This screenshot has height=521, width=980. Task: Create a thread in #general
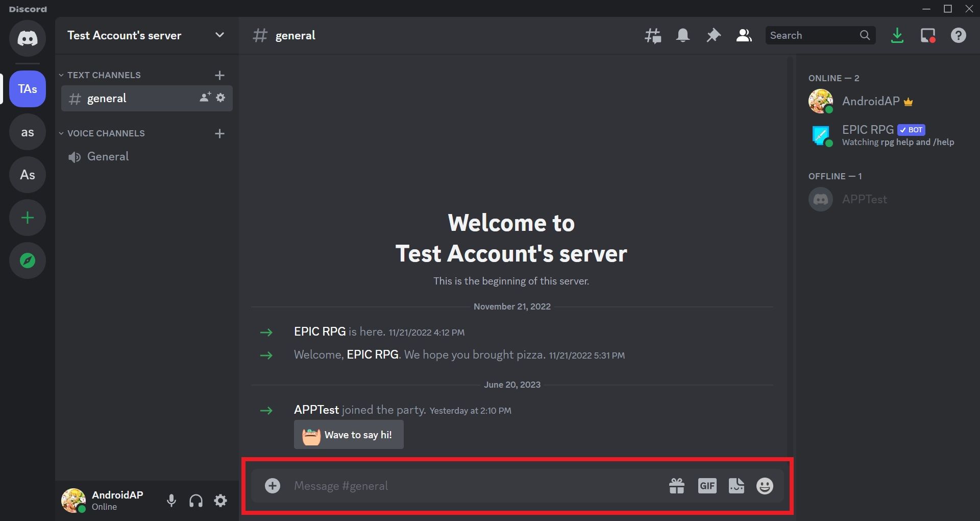pos(653,35)
